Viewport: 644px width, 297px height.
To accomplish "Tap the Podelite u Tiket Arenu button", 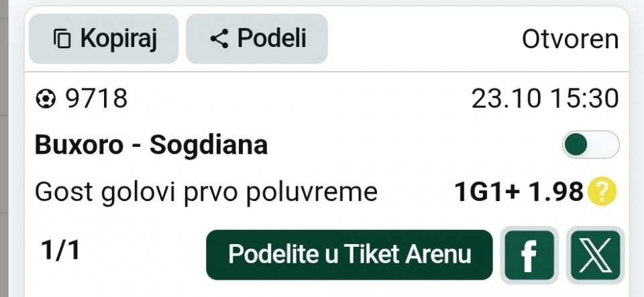I will pos(350,255).
